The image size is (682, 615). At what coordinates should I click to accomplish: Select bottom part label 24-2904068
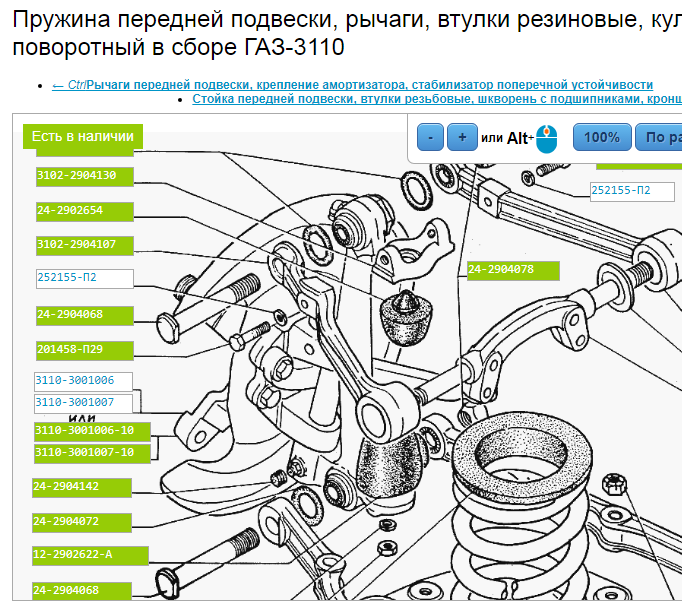click(x=82, y=591)
